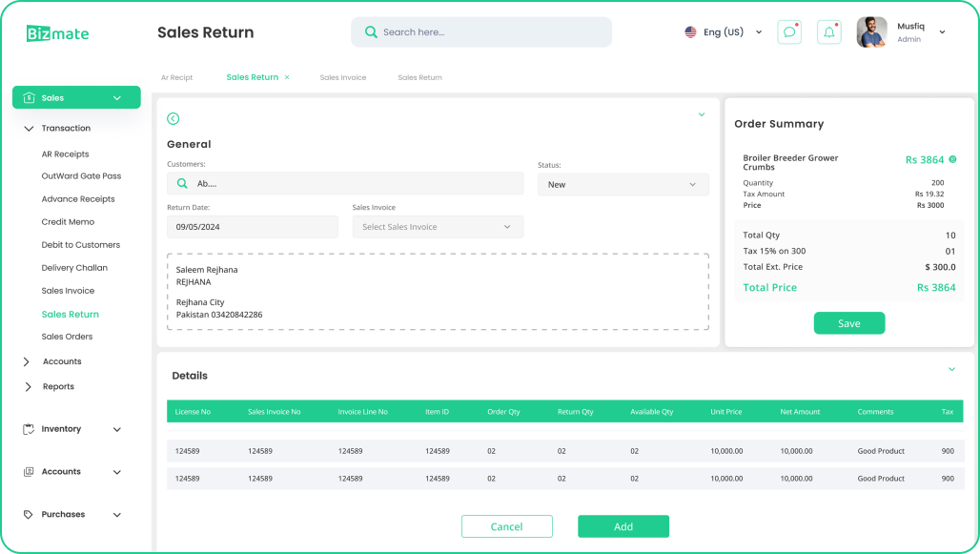980x554 pixels.
Task: Collapse the Details section chevron
Action: coord(951,369)
